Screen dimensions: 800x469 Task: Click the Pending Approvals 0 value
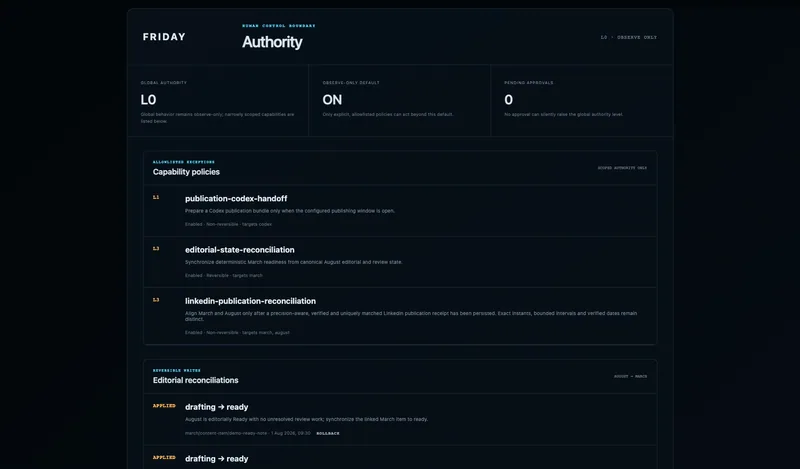[508, 100]
